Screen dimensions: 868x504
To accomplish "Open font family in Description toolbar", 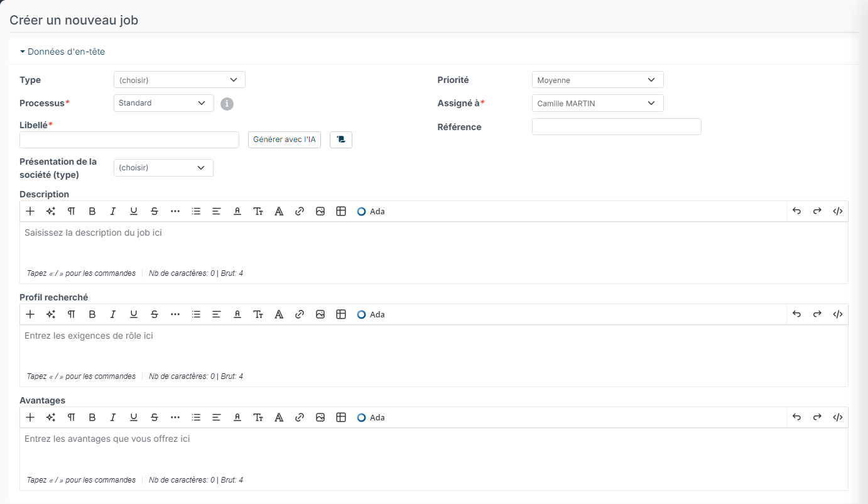I will 279,211.
